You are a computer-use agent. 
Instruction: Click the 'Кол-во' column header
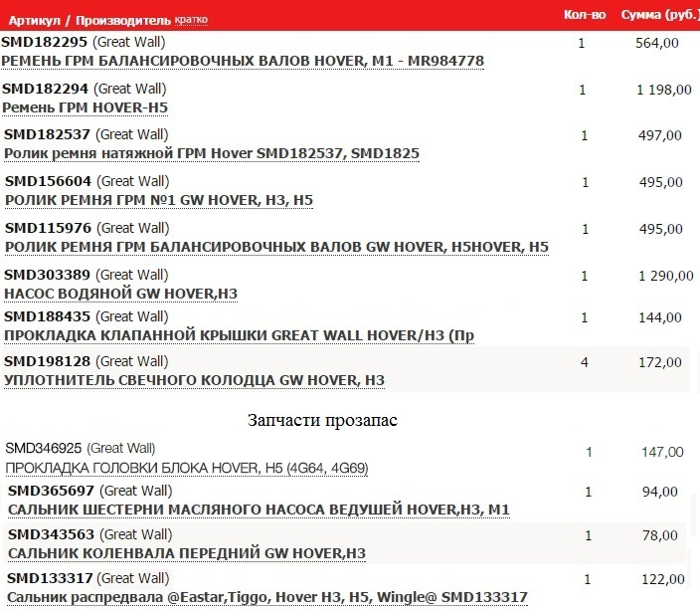click(585, 15)
